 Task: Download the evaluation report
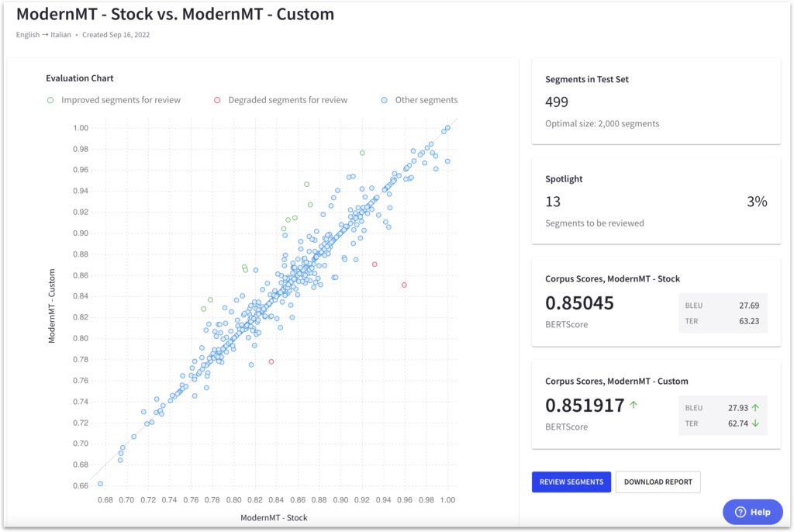pyautogui.click(x=658, y=482)
